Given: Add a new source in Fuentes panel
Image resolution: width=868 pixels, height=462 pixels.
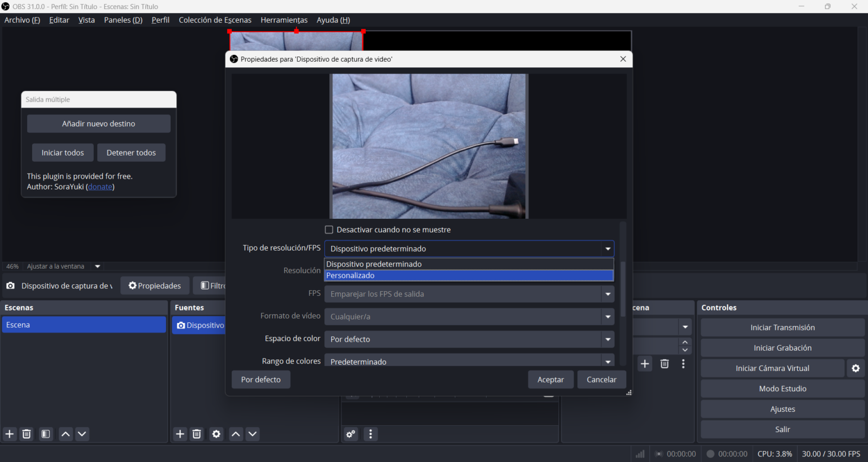Looking at the screenshot, I should [180, 434].
